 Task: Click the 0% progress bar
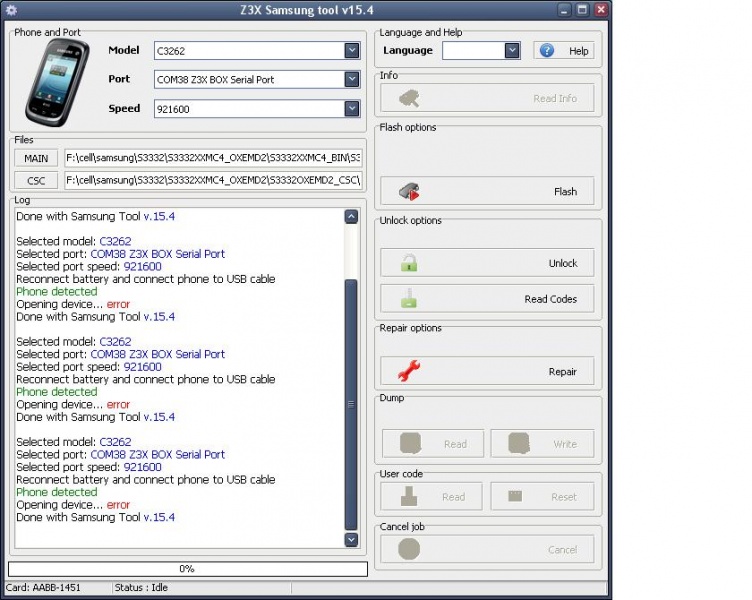tap(188, 569)
